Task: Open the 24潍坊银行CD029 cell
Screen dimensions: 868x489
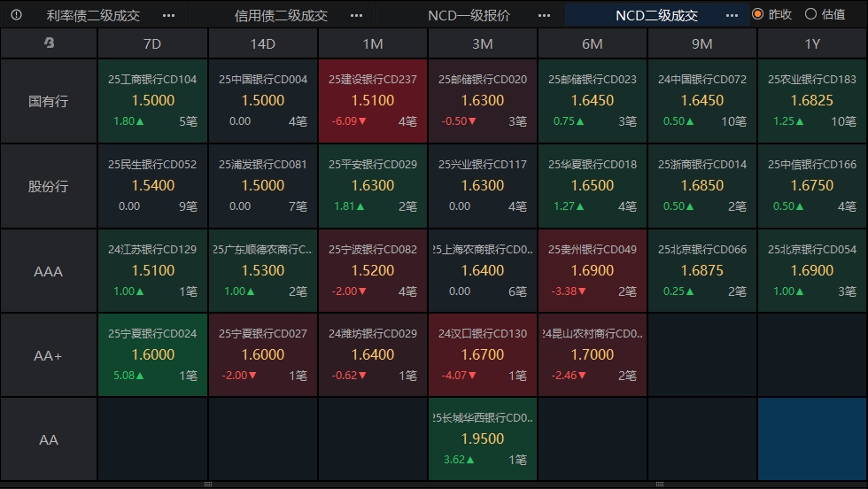Action: (x=373, y=355)
